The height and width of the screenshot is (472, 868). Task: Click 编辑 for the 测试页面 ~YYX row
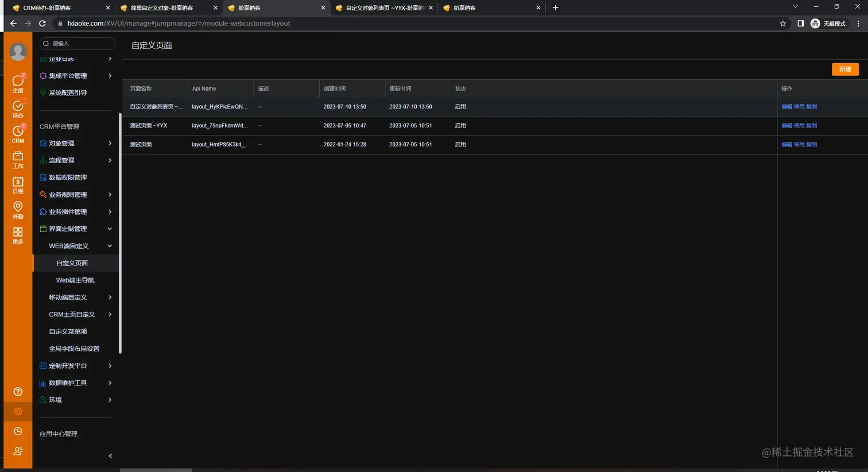click(786, 126)
